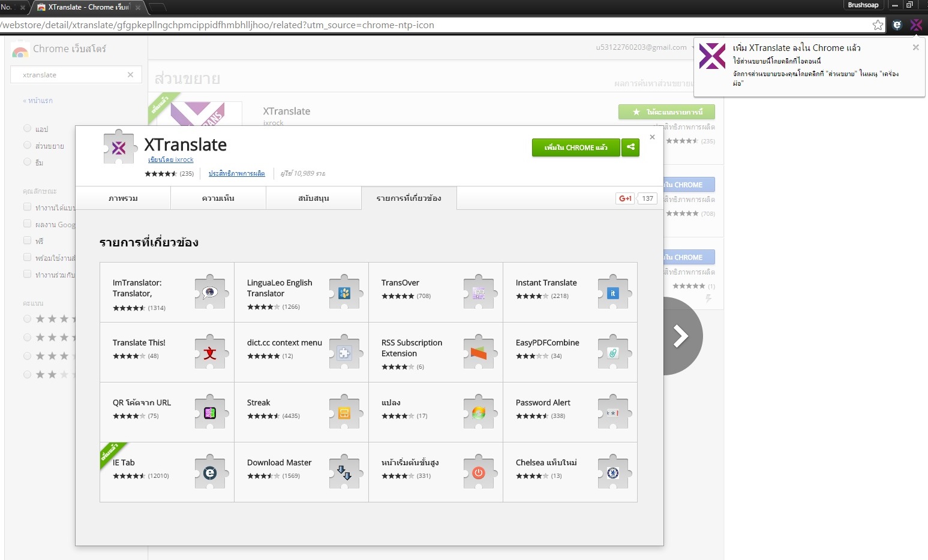Click the Streak title text

pyautogui.click(x=259, y=403)
